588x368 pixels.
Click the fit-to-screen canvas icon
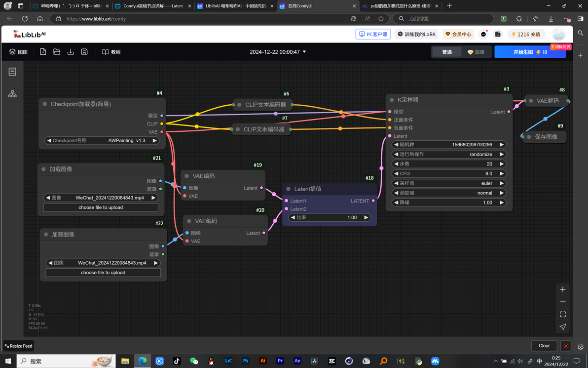(562, 314)
